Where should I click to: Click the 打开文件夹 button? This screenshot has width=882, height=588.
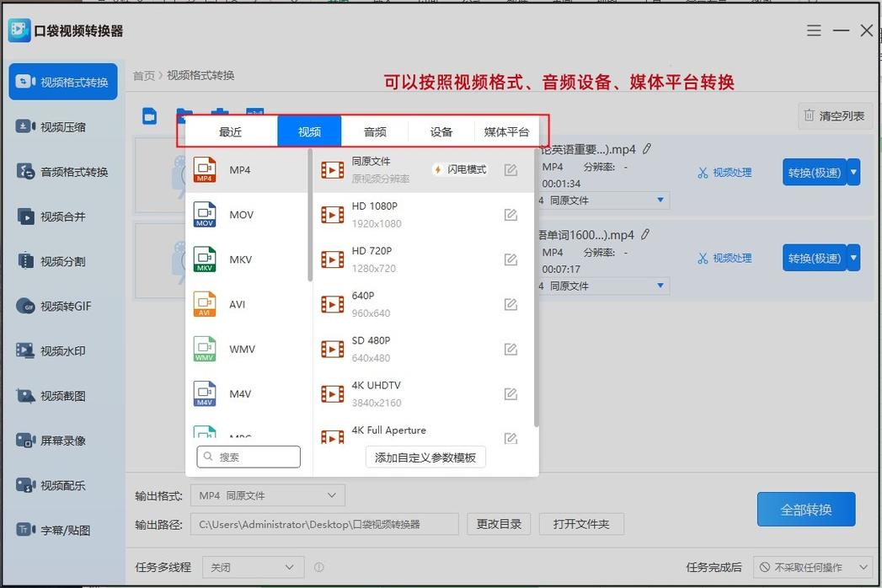point(581,524)
